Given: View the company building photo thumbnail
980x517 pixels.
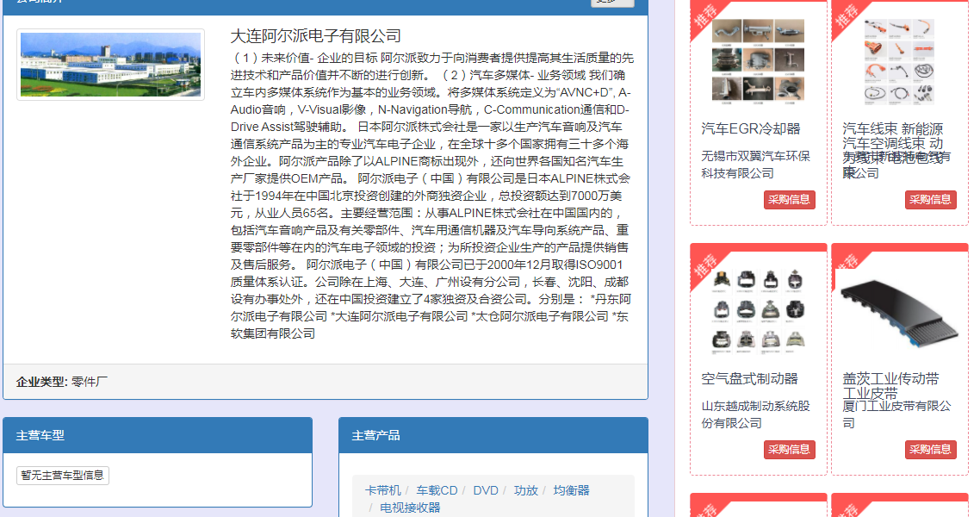Looking at the screenshot, I should pos(110,65).
